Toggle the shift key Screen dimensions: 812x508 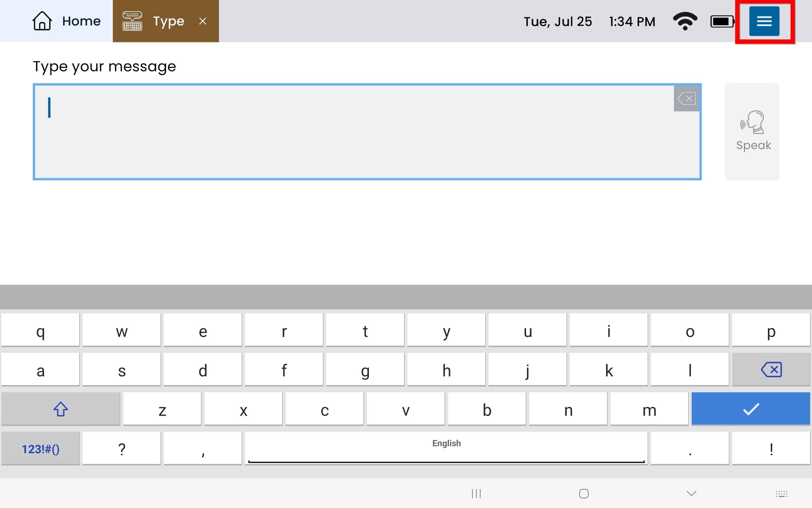tap(61, 409)
